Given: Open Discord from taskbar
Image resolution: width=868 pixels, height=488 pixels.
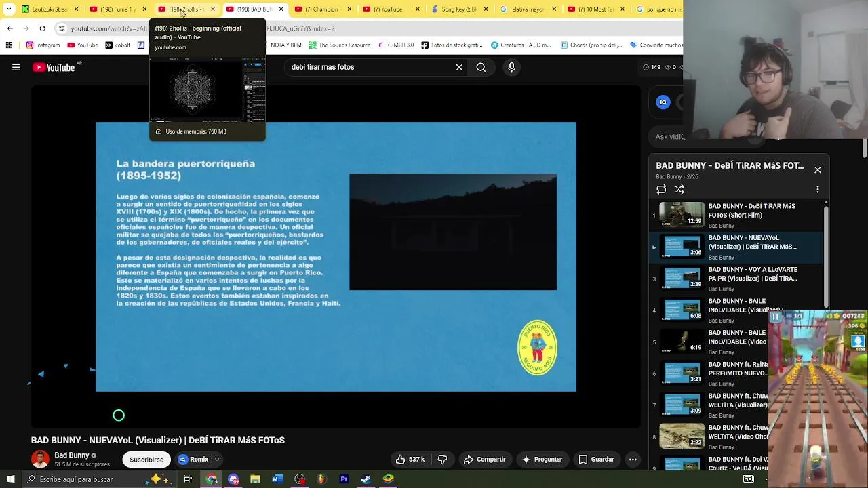Looking at the screenshot, I should pyautogui.click(x=234, y=479).
